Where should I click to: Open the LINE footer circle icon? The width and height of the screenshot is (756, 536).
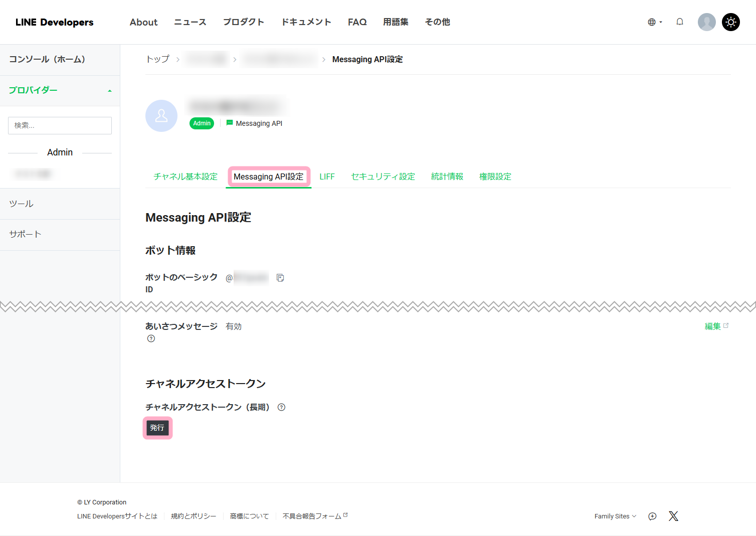click(x=652, y=516)
